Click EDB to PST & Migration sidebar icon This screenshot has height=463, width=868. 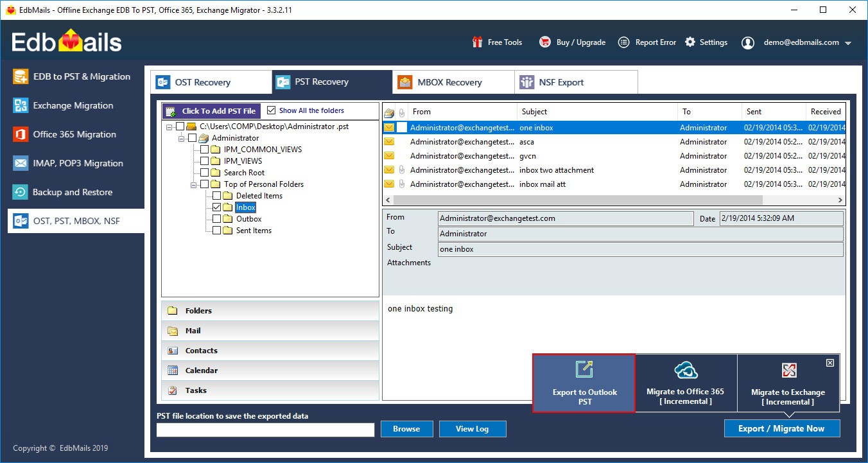click(21, 76)
